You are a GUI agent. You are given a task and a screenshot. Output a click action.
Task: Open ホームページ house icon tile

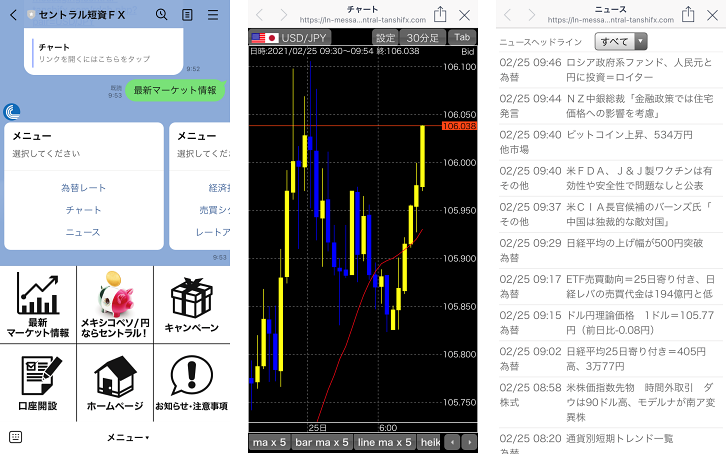pyautogui.click(x=115, y=383)
